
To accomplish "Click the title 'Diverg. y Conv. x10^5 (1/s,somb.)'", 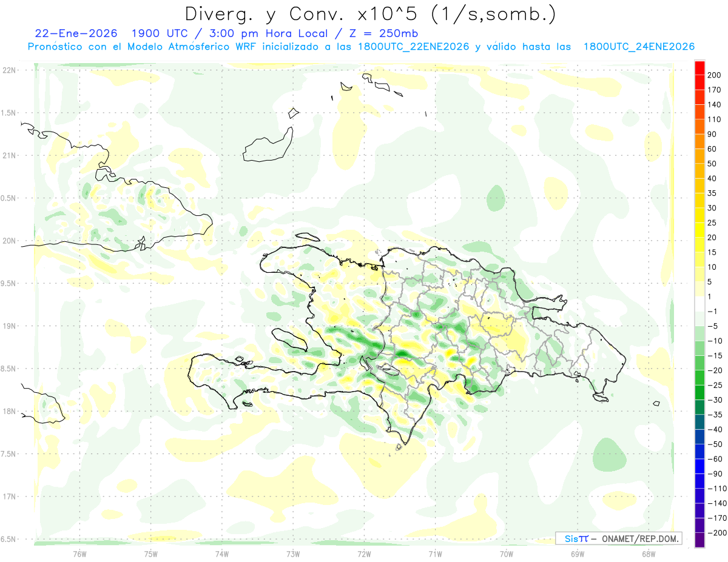I will click(x=370, y=13).
